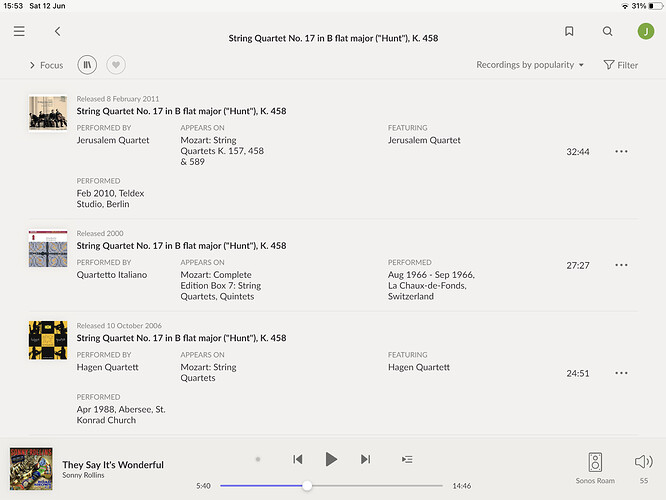The image size is (666, 500).
Task: Bookmark this composition page
Action: (569, 31)
